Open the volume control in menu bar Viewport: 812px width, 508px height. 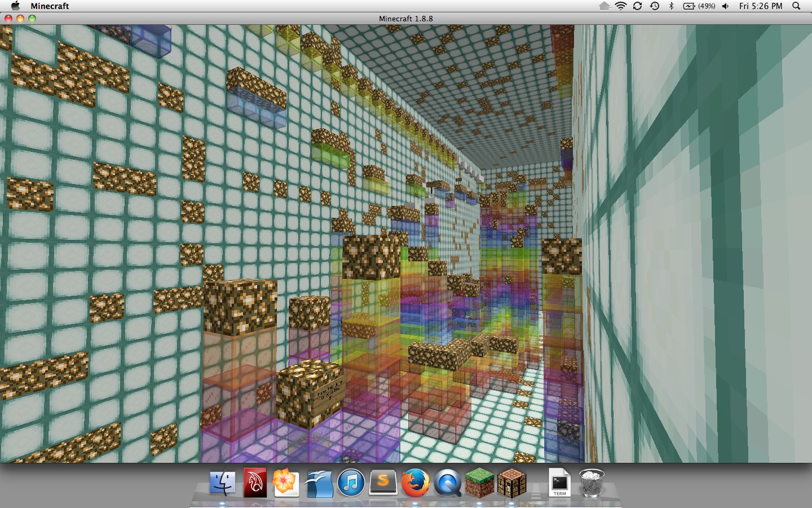pos(726,6)
